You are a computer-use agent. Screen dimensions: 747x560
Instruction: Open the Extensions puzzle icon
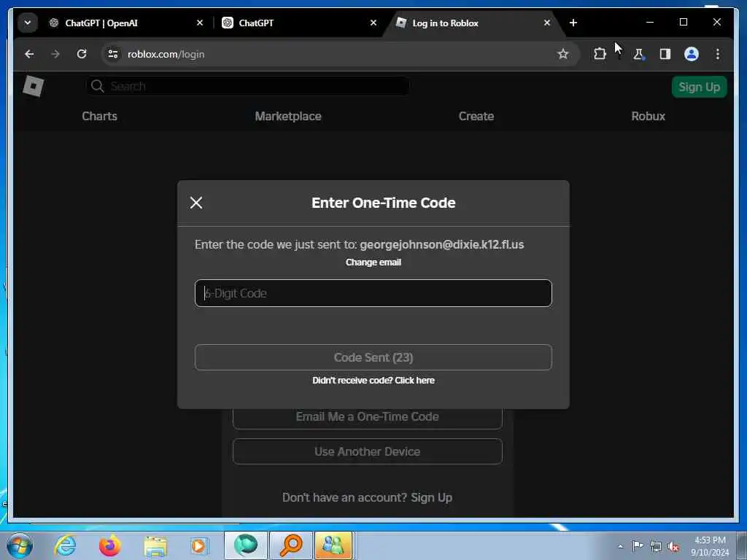pyautogui.click(x=600, y=54)
